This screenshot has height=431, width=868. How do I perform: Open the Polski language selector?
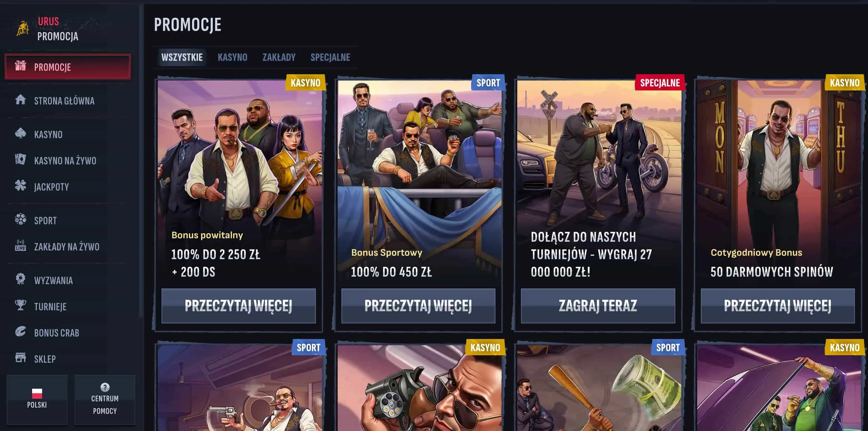[x=37, y=399]
